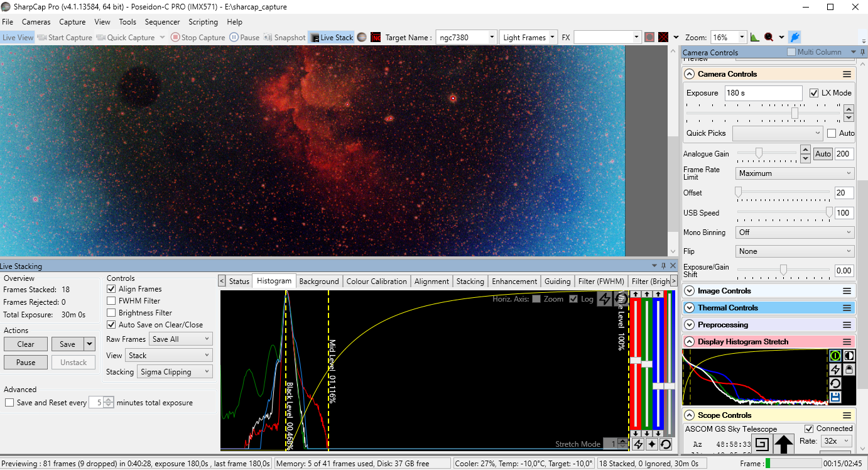Open the Scripting menu

click(203, 22)
